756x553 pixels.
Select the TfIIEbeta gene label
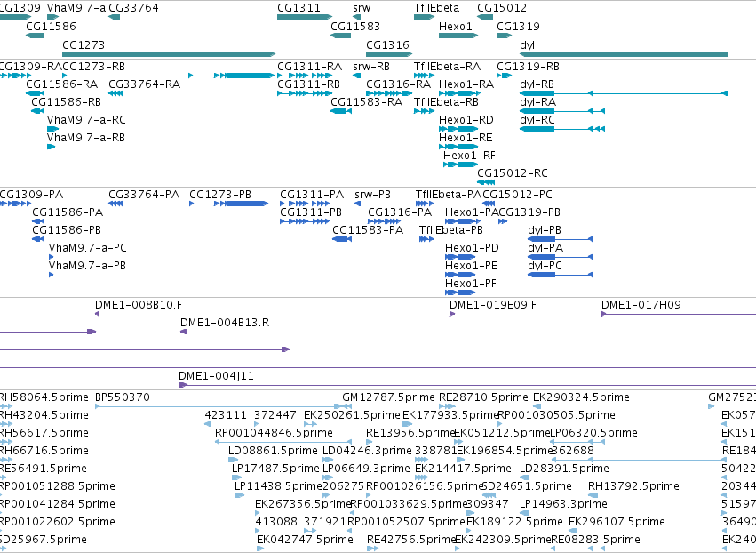pos(436,8)
